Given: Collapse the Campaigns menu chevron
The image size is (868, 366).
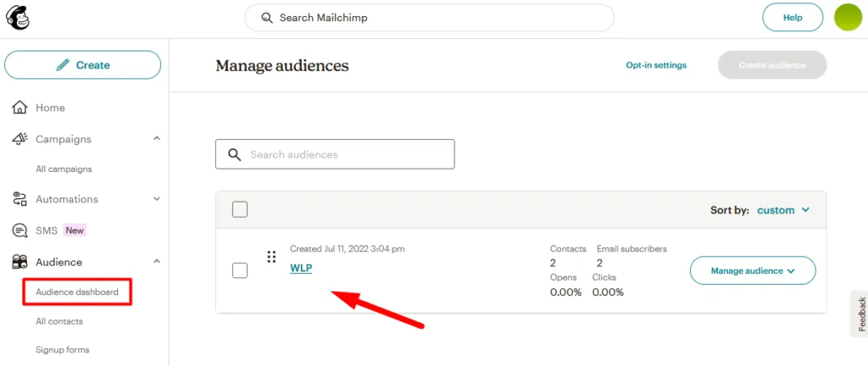Looking at the screenshot, I should coord(157,138).
